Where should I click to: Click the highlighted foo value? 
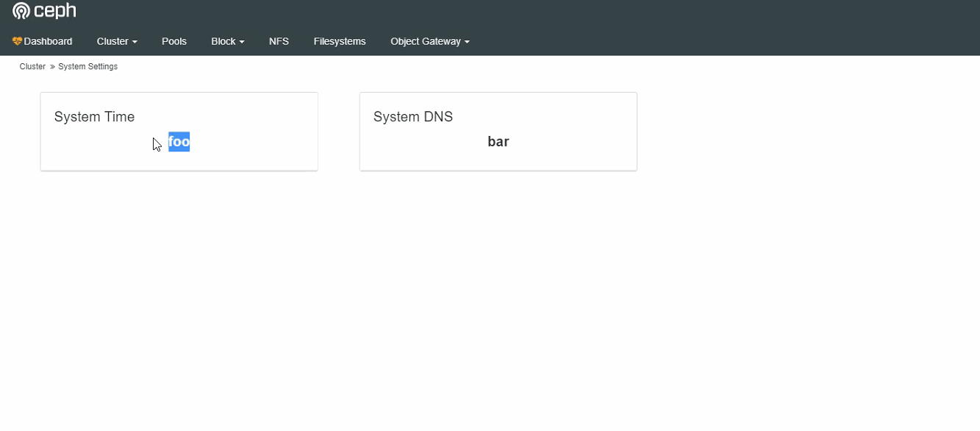[x=179, y=141]
